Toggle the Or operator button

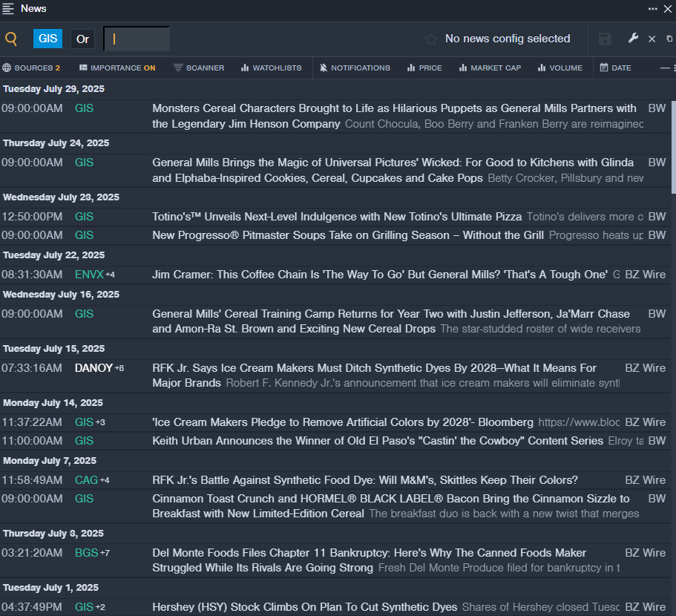coord(82,39)
